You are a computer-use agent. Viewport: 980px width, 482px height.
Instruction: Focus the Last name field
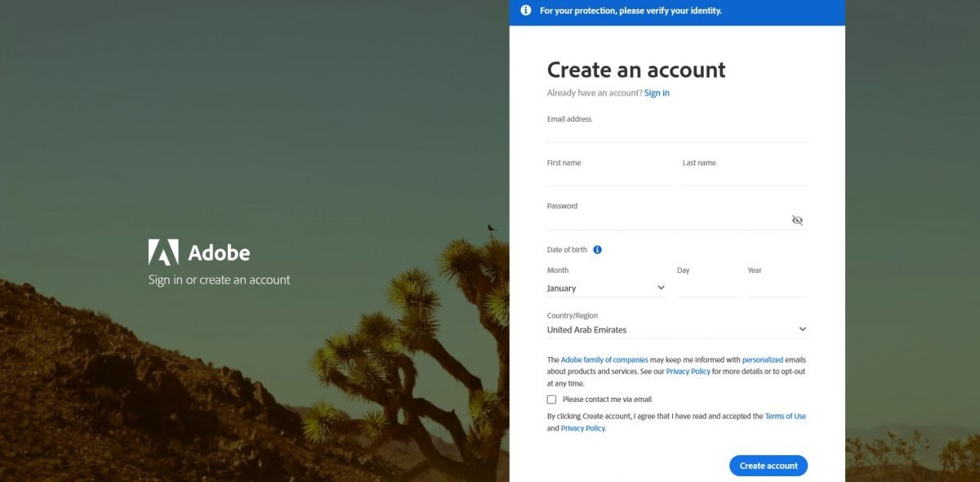[x=745, y=177]
